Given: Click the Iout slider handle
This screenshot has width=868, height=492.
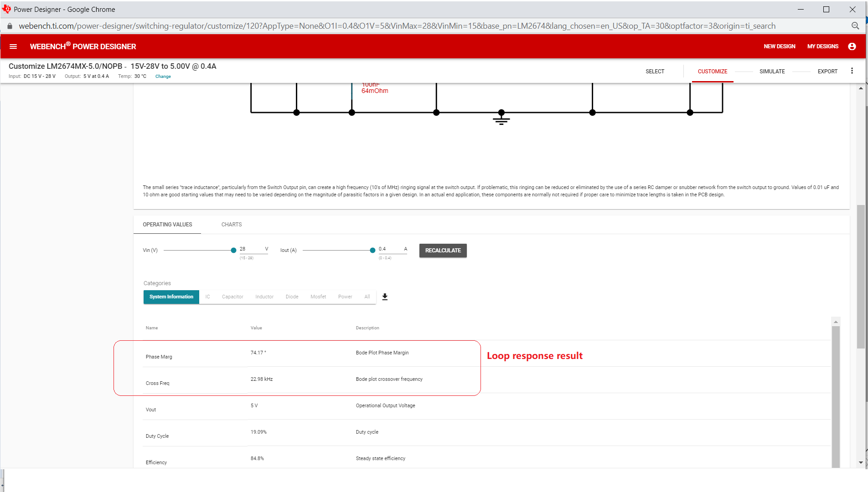Looking at the screenshot, I should 372,250.
